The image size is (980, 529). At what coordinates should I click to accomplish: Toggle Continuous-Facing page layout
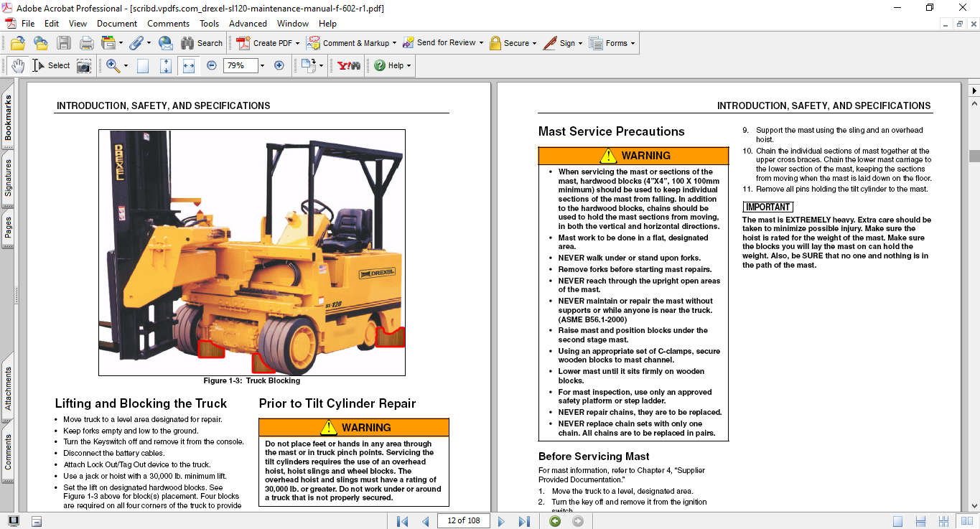[943, 521]
